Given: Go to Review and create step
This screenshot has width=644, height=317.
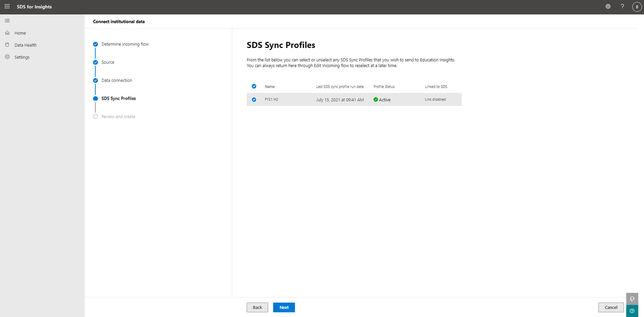Looking at the screenshot, I should (x=118, y=117).
